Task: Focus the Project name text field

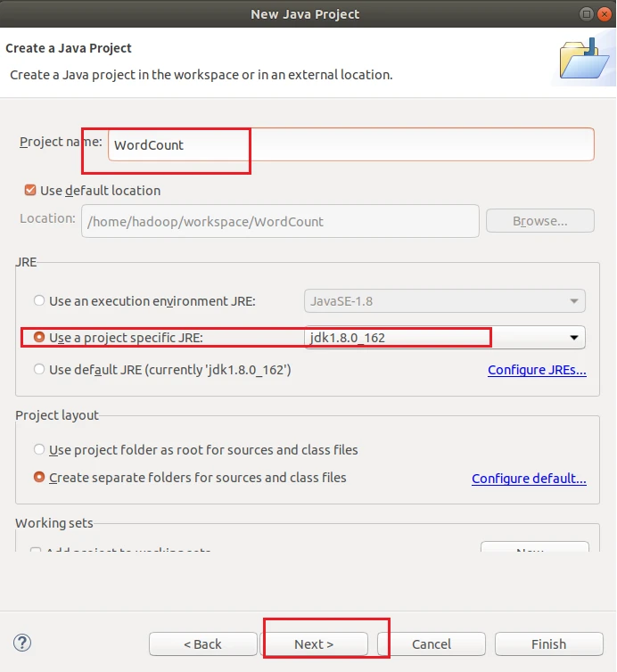Action: point(350,144)
